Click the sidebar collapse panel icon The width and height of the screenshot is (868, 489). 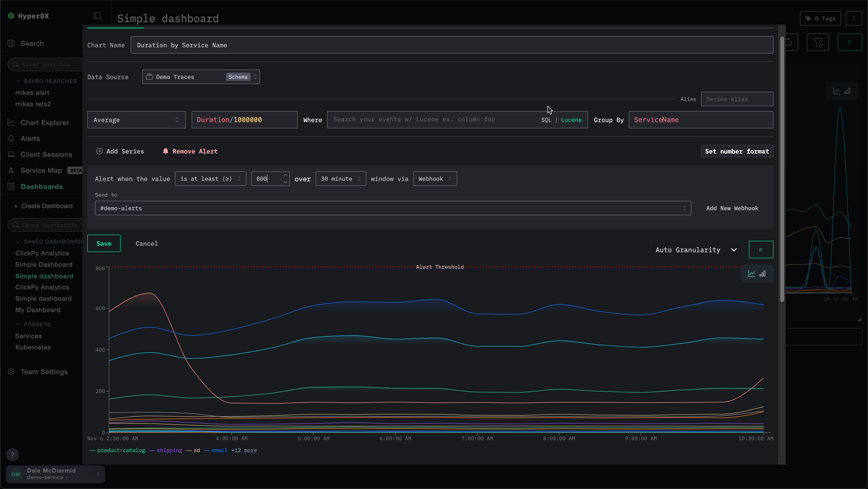(97, 16)
